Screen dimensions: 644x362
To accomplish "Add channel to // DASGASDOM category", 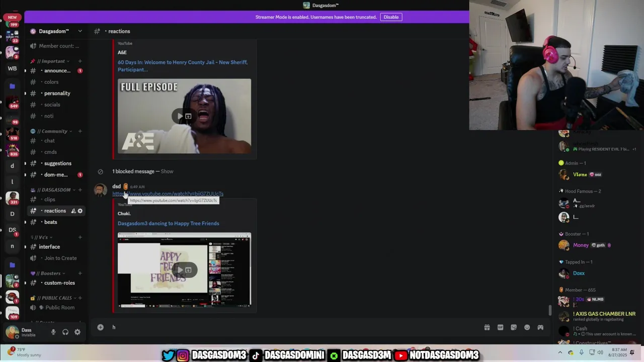I will (x=80, y=190).
